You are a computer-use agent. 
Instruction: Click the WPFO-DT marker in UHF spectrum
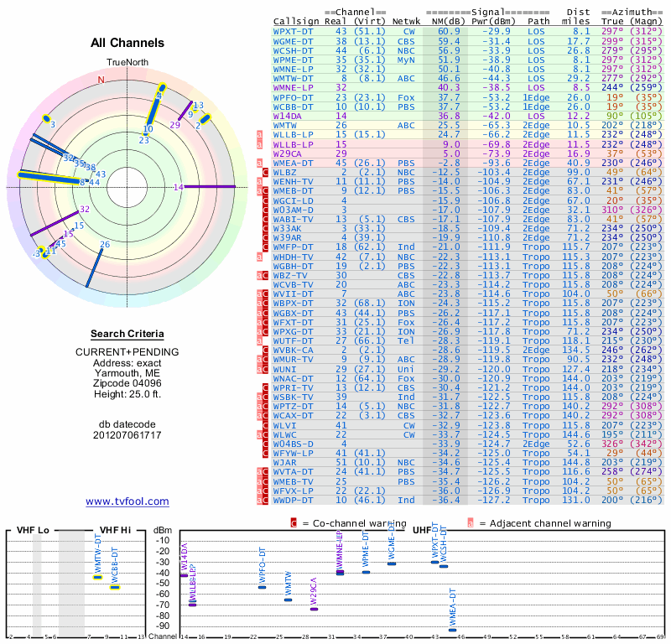point(262,588)
